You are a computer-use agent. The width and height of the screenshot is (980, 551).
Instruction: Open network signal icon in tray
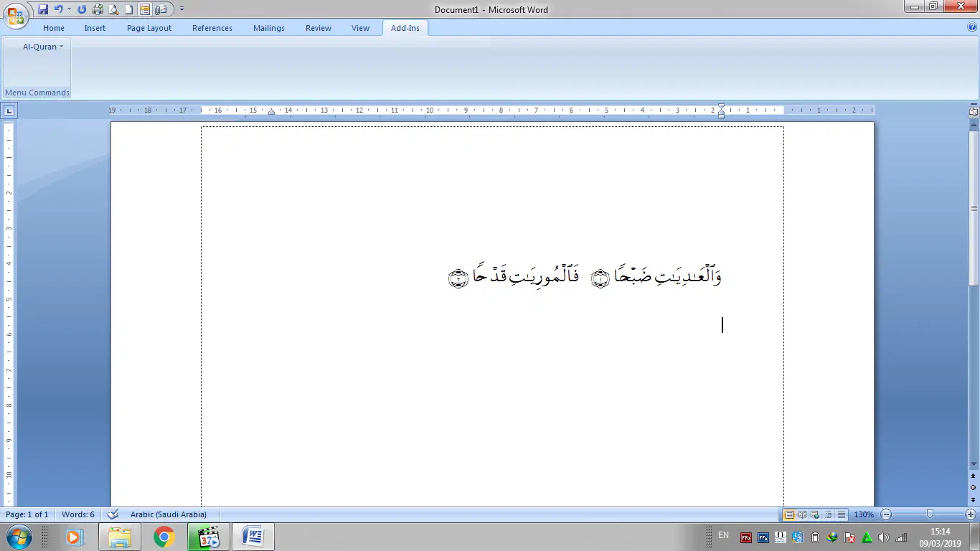tap(901, 537)
